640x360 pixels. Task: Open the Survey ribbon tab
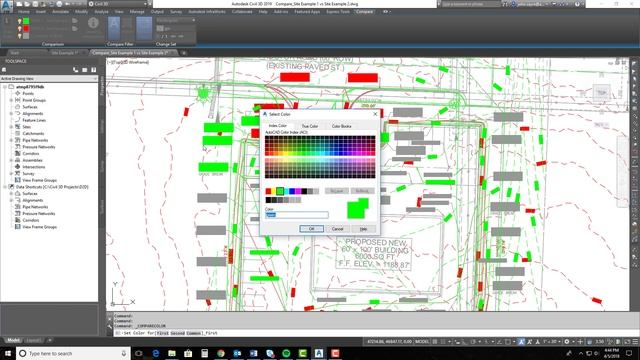(176, 12)
